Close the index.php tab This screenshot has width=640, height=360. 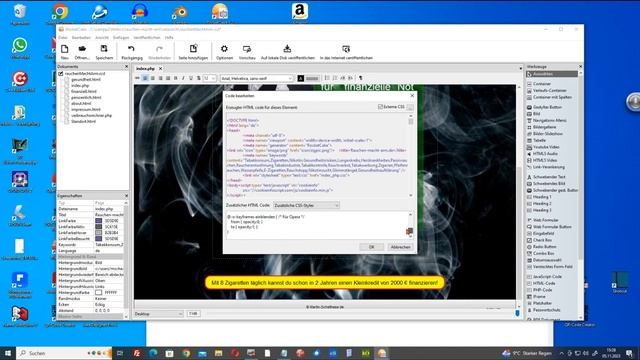click(x=160, y=69)
